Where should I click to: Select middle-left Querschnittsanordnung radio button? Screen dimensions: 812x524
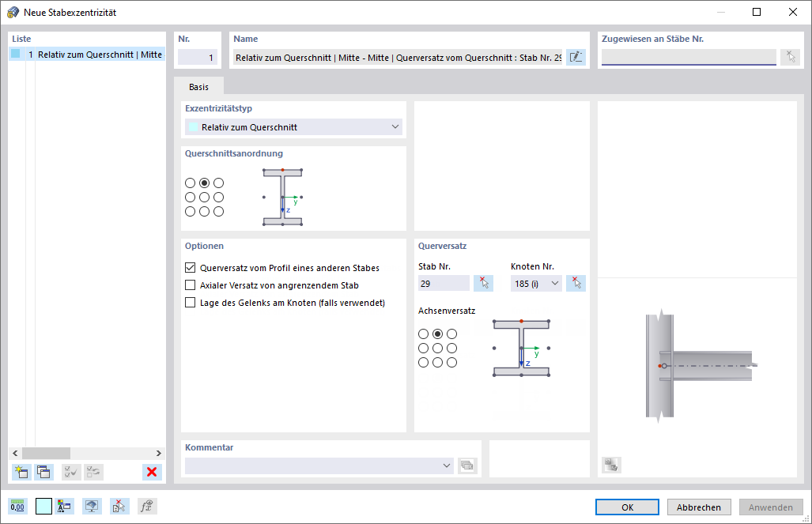pos(190,198)
